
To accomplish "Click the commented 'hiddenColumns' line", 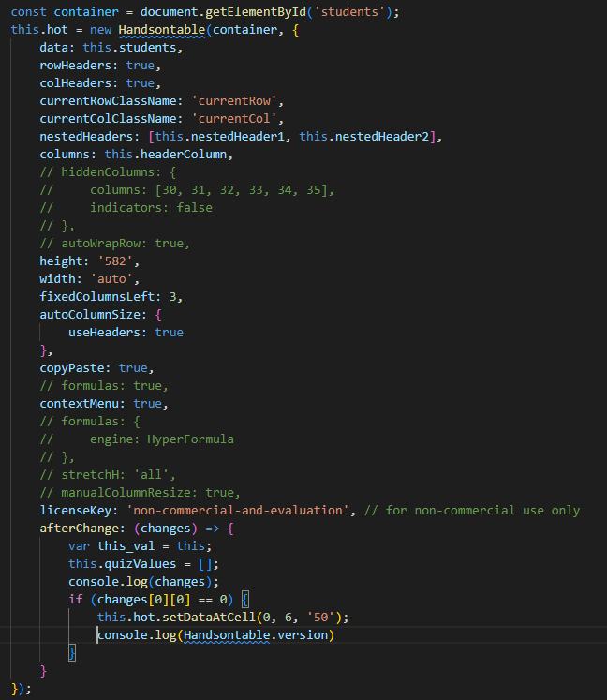I will [108, 172].
